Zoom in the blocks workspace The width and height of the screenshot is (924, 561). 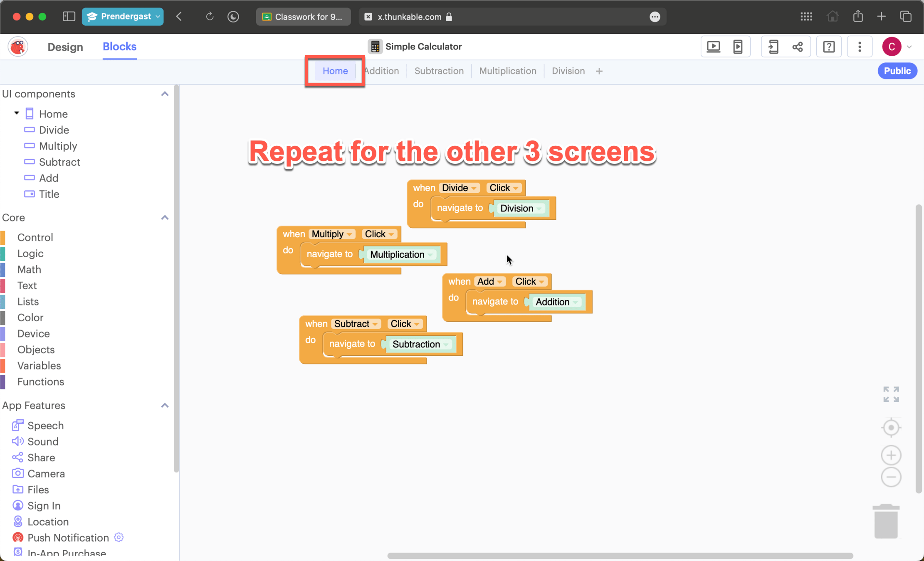[x=891, y=455]
